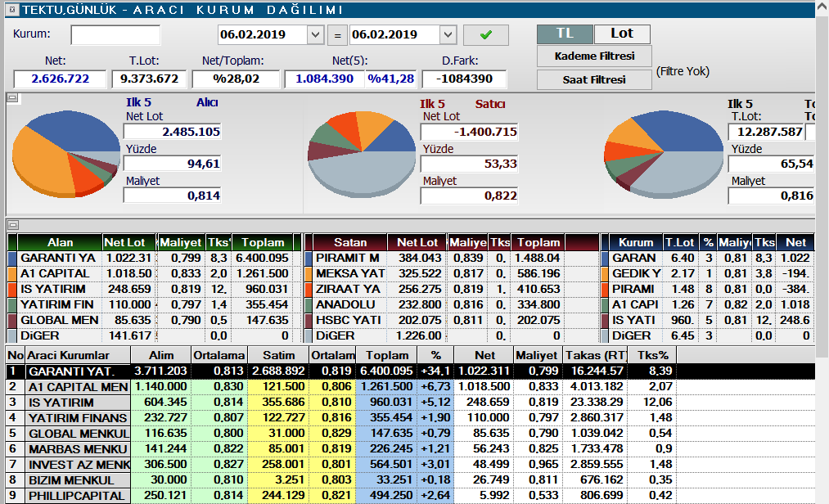
Task: Select YATIRIM FINANS broker row
Action: (x=410, y=418)
